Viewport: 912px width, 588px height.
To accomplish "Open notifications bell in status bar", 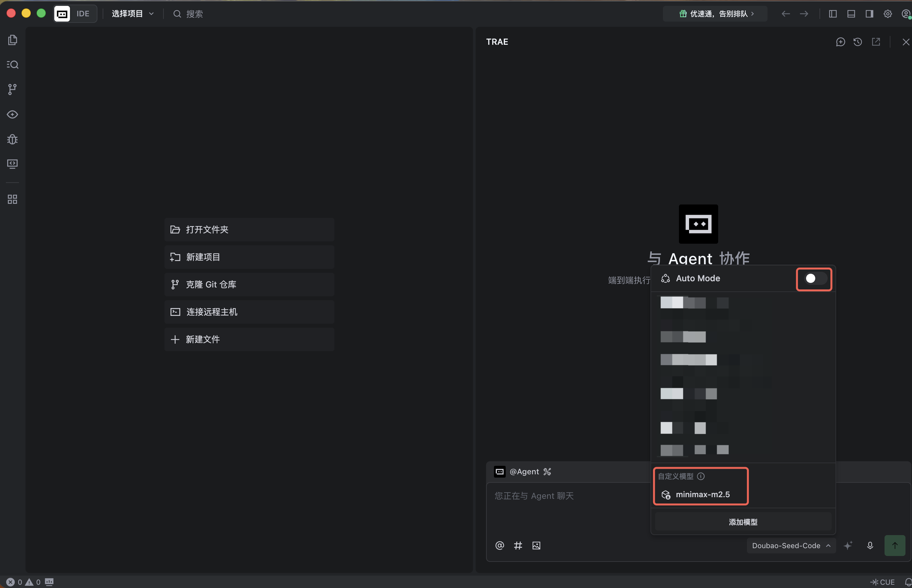I will coord(908,582).
